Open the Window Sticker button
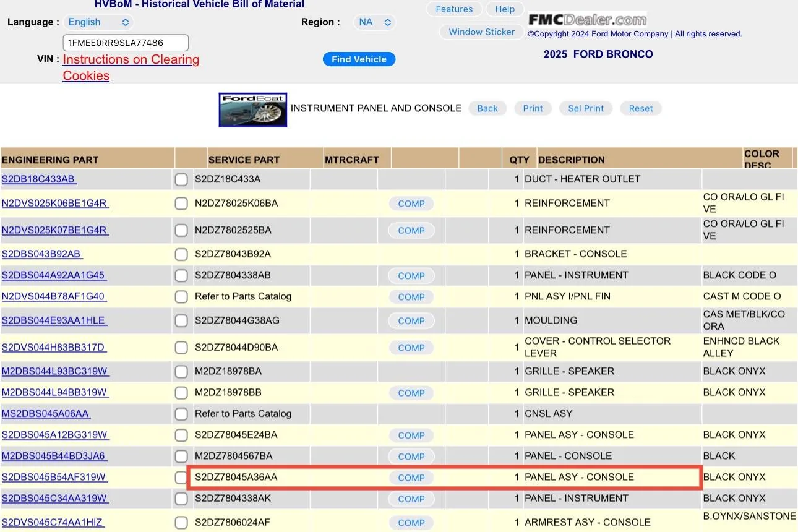This screenshot has width=798, height=532. [482, 32]
